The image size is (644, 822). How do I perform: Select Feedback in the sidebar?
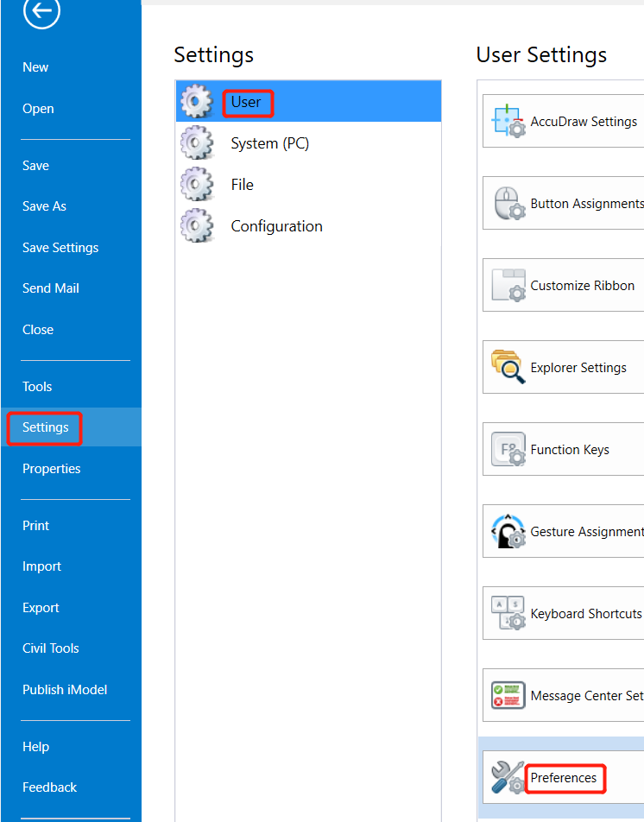pos(49,787)
